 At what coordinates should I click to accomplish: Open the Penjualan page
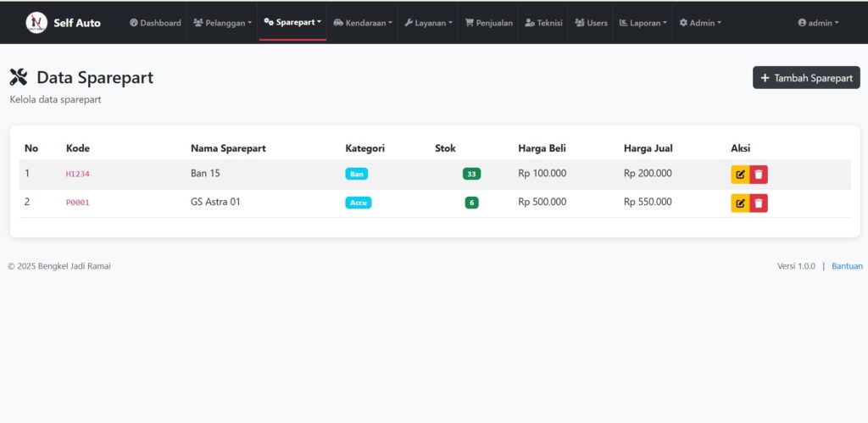click(488, 23)
